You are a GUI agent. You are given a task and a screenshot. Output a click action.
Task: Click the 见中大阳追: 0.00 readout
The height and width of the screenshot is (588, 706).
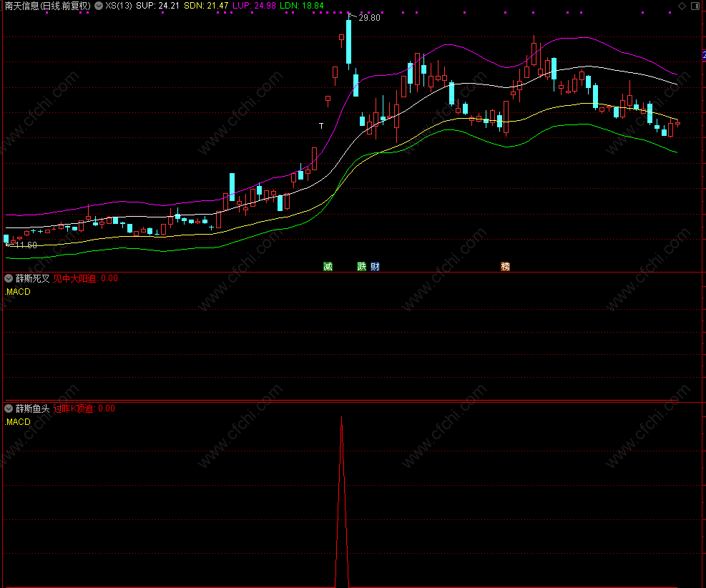pyautogui.click(x=86, y=278)
